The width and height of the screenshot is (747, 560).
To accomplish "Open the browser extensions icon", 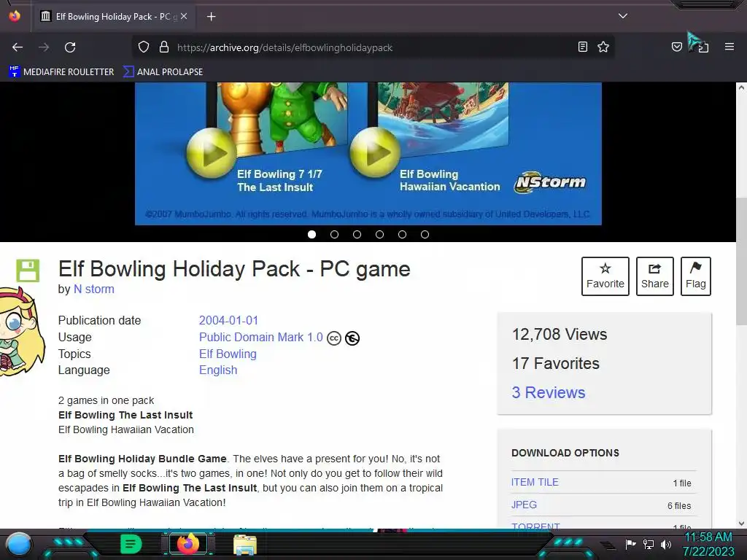I will tap(703, 47).
